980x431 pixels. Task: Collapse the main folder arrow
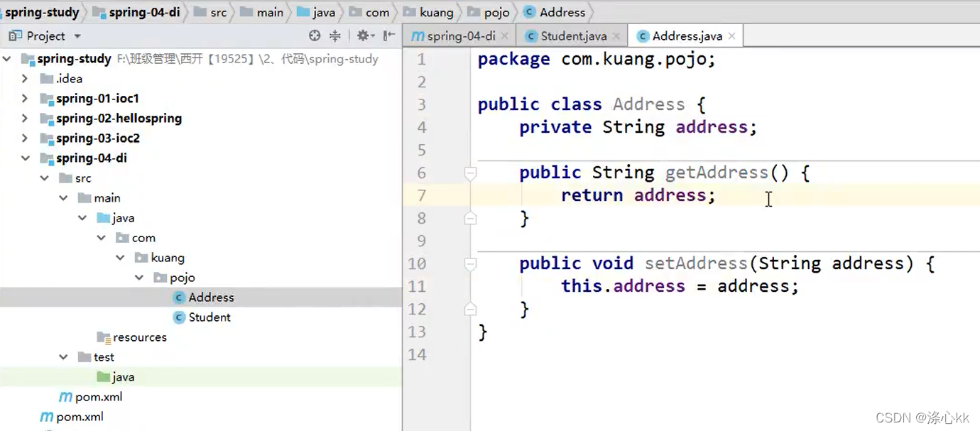(x=63, y=198)
